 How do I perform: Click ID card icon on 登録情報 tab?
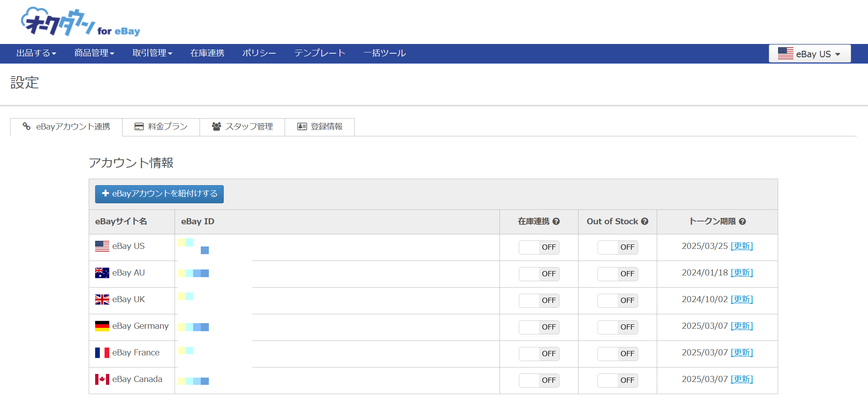pos(302,127)
